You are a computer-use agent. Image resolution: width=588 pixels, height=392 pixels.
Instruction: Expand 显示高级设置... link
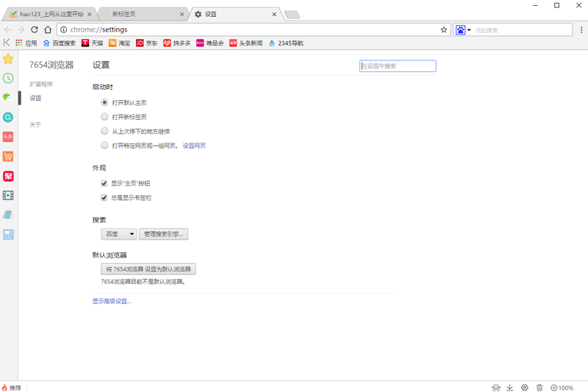click(x=112, y=302)
